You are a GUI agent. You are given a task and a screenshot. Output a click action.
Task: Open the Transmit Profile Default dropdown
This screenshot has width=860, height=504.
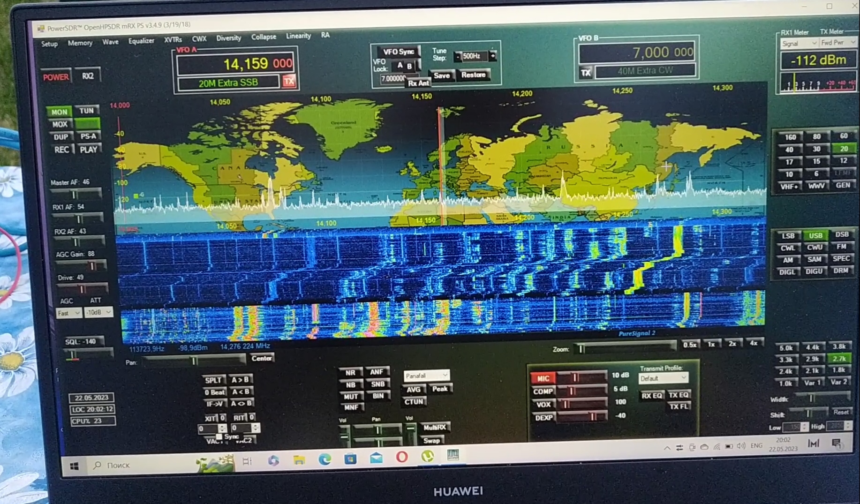[663, 378]
